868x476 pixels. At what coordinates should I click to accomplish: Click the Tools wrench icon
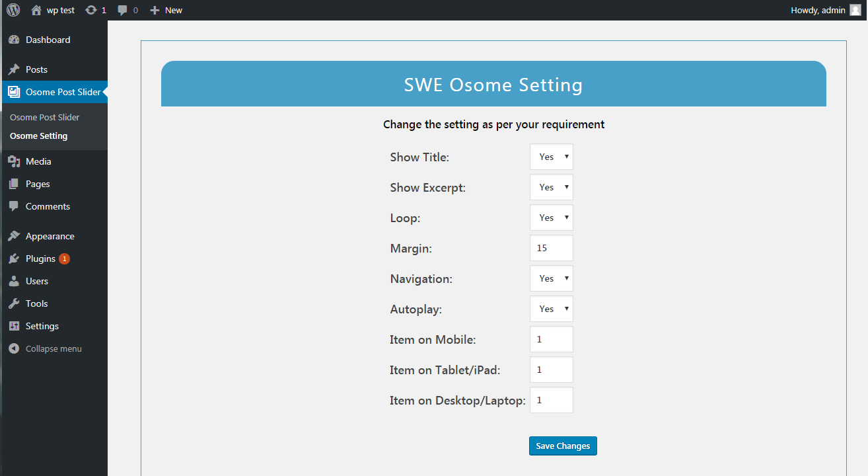[14, 303]
